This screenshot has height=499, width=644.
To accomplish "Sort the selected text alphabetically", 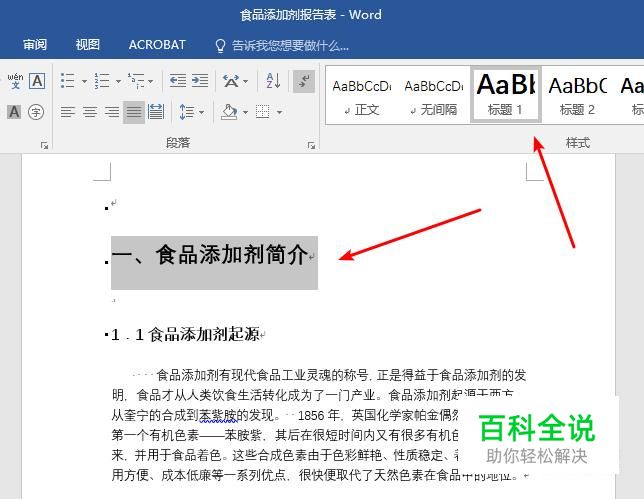I will pos(273,81).
